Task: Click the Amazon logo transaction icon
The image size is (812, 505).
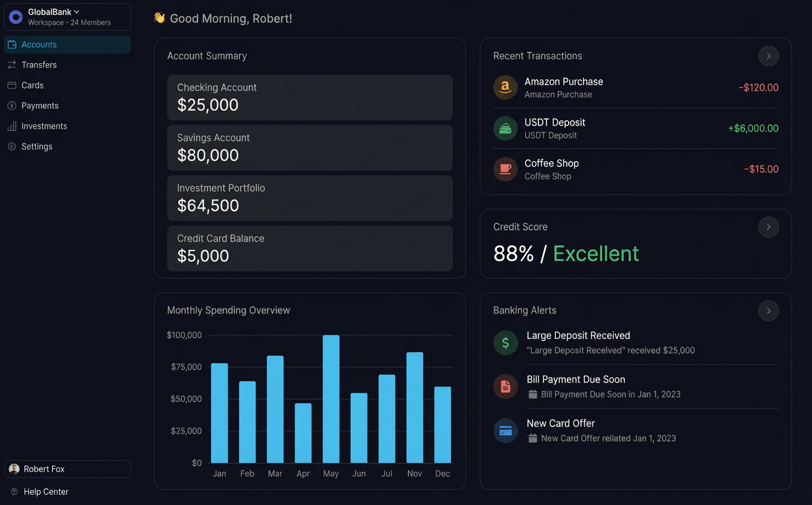Action: [505, 88]
